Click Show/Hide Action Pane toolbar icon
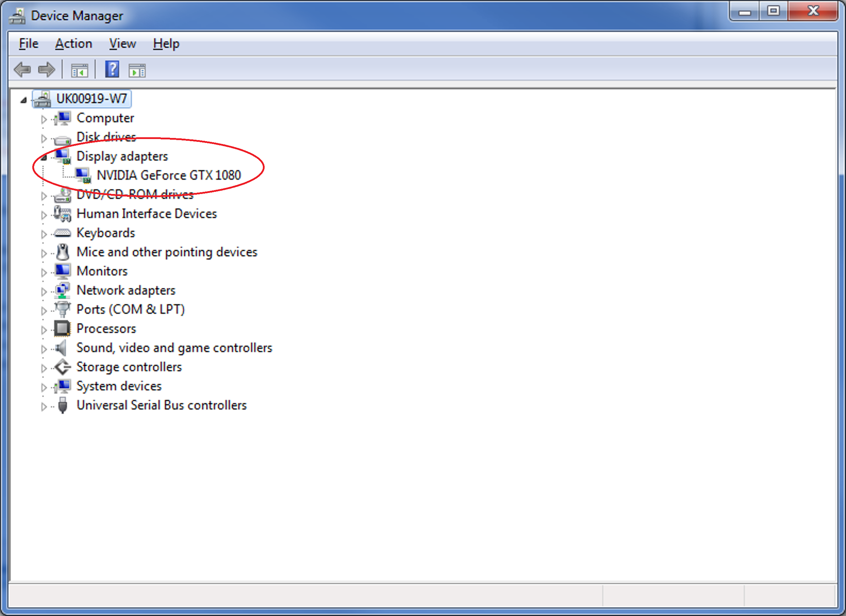846x616 pixels. pos(137,70)
